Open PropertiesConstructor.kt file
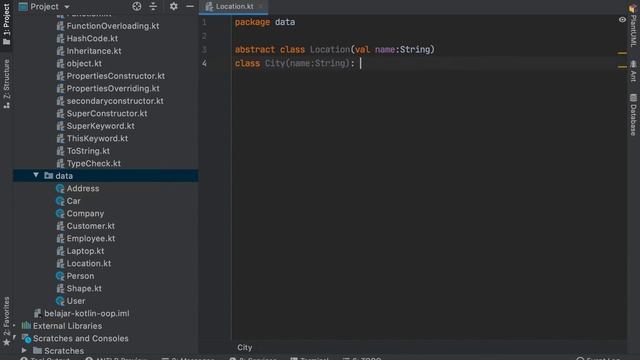The image size is (640, 360). pyautogui.click(x=116, y=76)
